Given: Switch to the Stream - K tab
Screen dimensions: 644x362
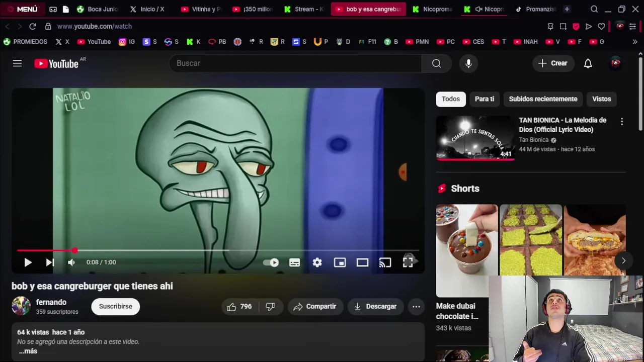Looking at the screenshot, I should pyautogui.click(x=304, y=9).
